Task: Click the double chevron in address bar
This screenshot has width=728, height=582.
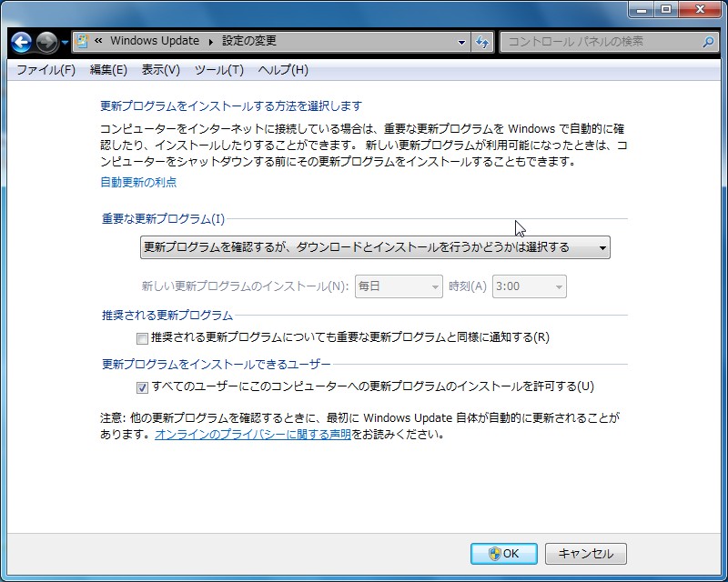Action: [98, 41]
